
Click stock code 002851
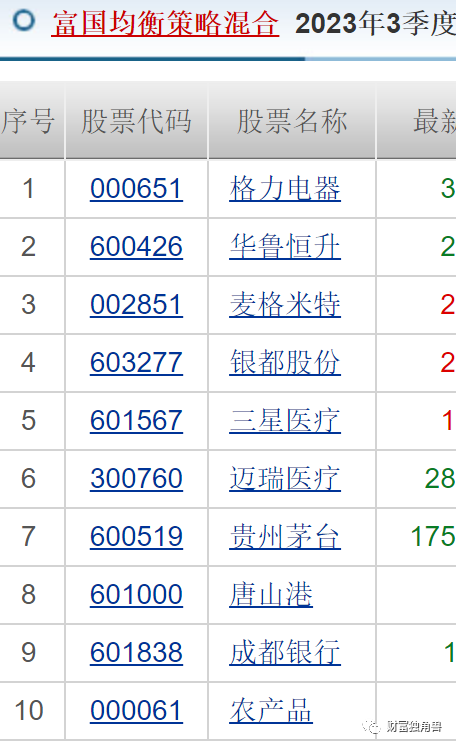137,305
